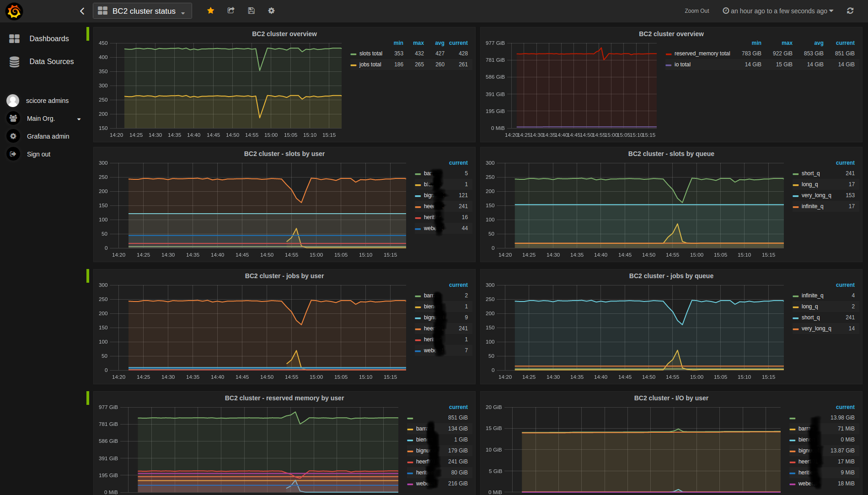Sort slots overview legend by max column
Screen dimensions: 868x495
(418, 43)
